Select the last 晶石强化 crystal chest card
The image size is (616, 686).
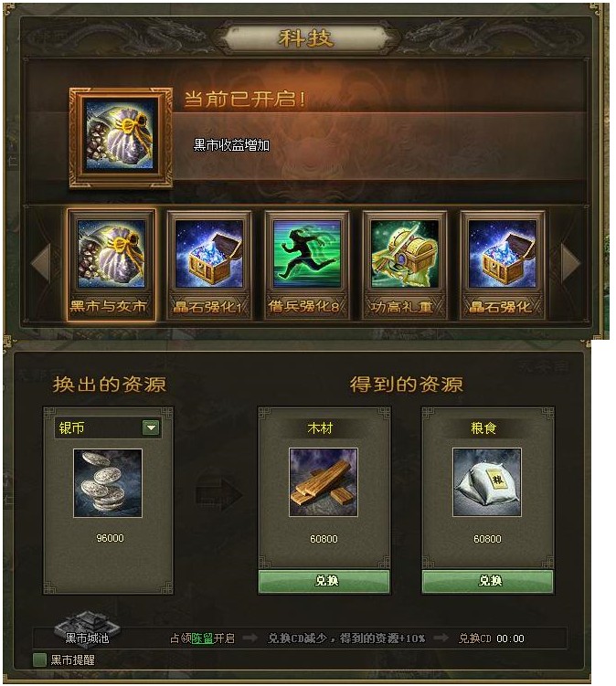(x=502, y=265)
